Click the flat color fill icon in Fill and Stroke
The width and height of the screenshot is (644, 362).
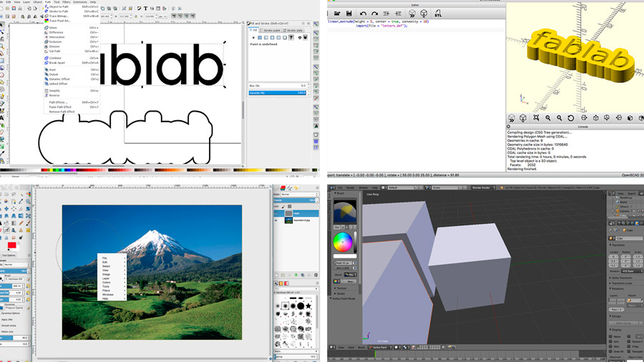pos(260,37)
